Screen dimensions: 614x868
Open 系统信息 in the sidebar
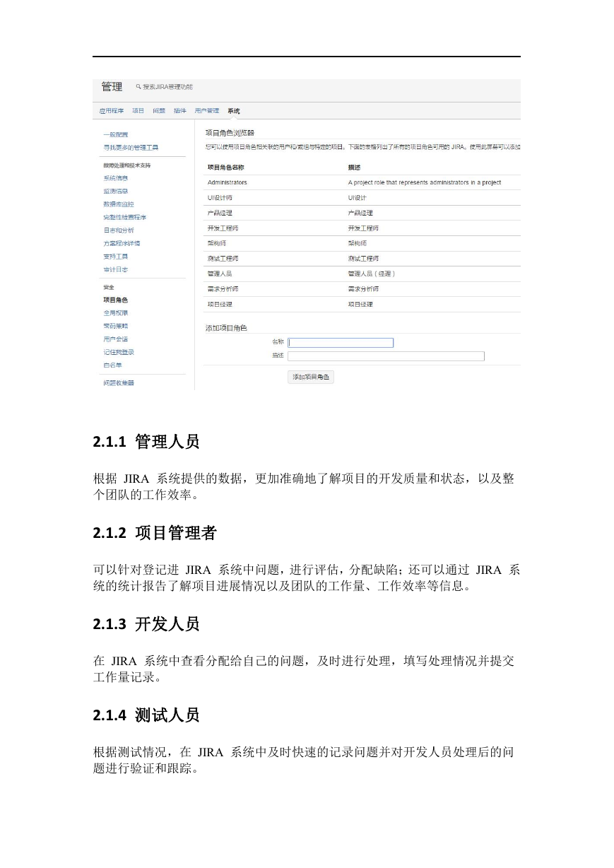point(116,178)
